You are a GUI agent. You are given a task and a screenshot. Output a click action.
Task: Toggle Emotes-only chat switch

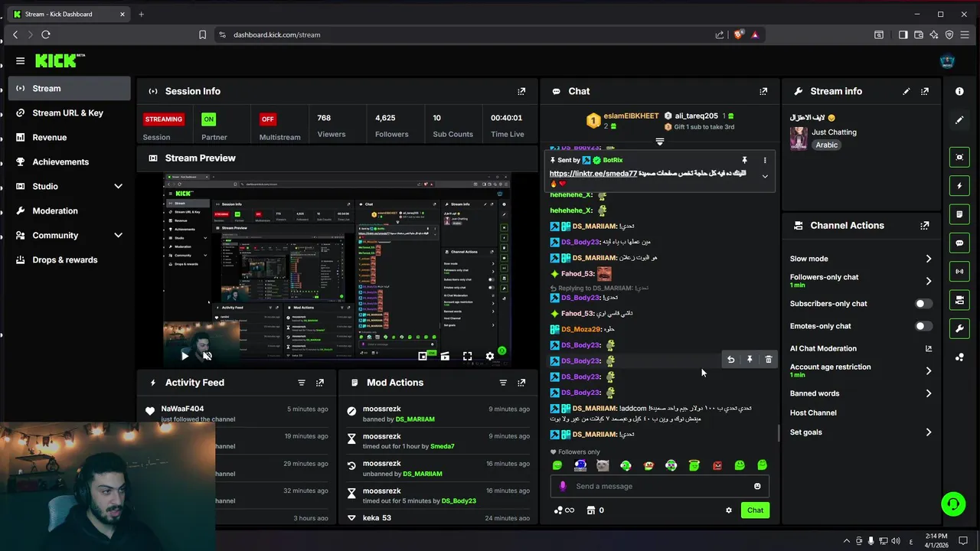[923, 326]
